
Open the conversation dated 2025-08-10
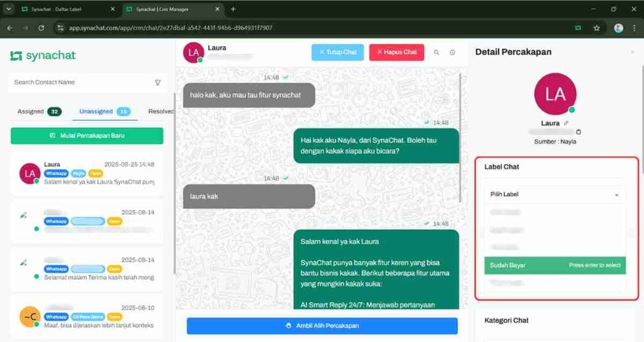(87, 317)
